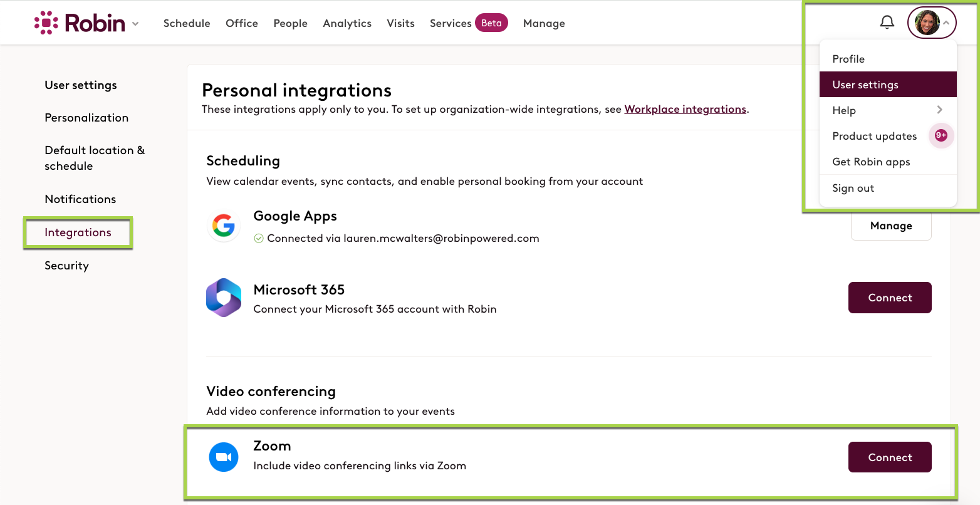Open the Workplace integrations link
980x505 pixels.
pyautogui.click(x=685, y=109)
